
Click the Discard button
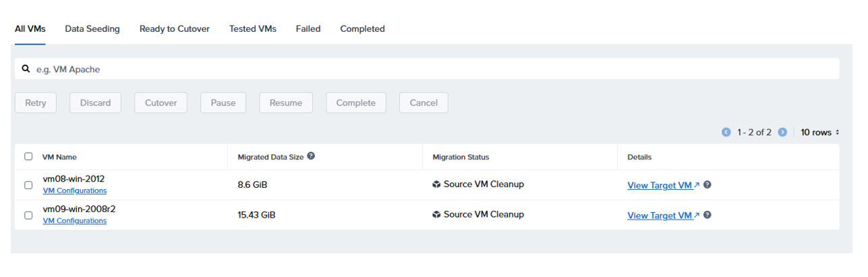[95, 103]
